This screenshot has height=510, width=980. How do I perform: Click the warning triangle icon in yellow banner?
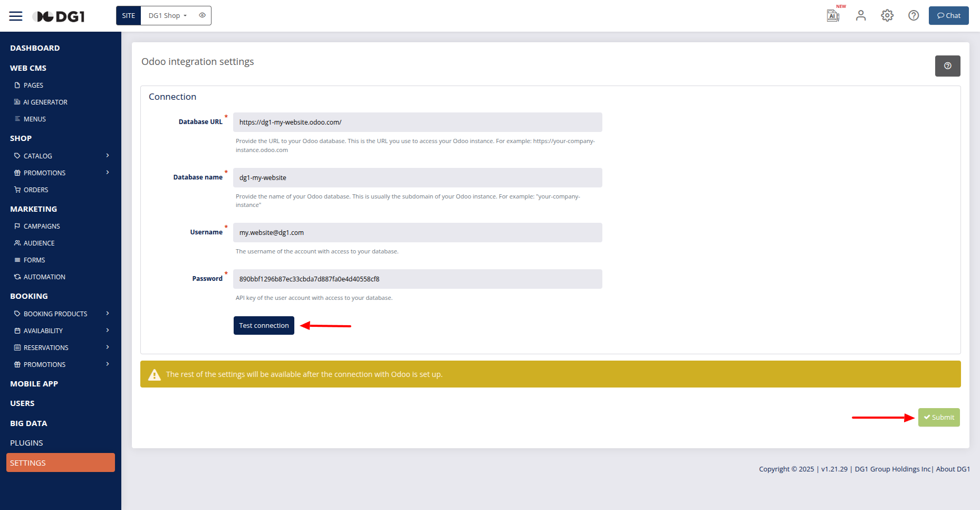(x=154, y=374)
